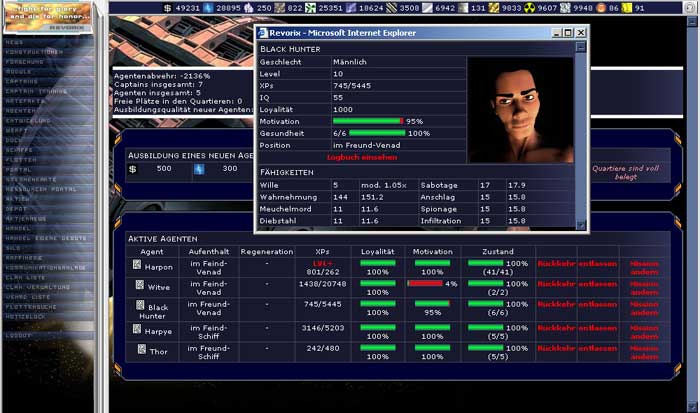The height and width of the screenshot is (413, 700).
Task: Click the 'Logbuch einsehen' link
Action: tap(361, 158)
